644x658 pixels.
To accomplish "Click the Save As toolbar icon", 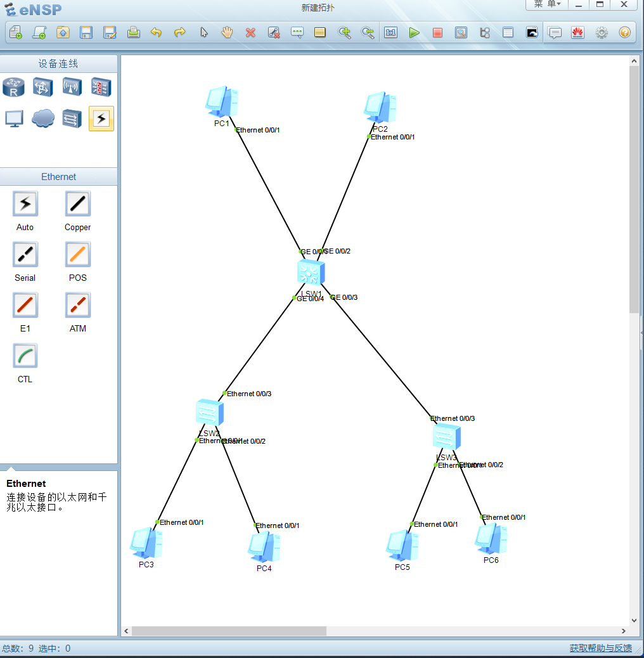I will tap(110, 32).
